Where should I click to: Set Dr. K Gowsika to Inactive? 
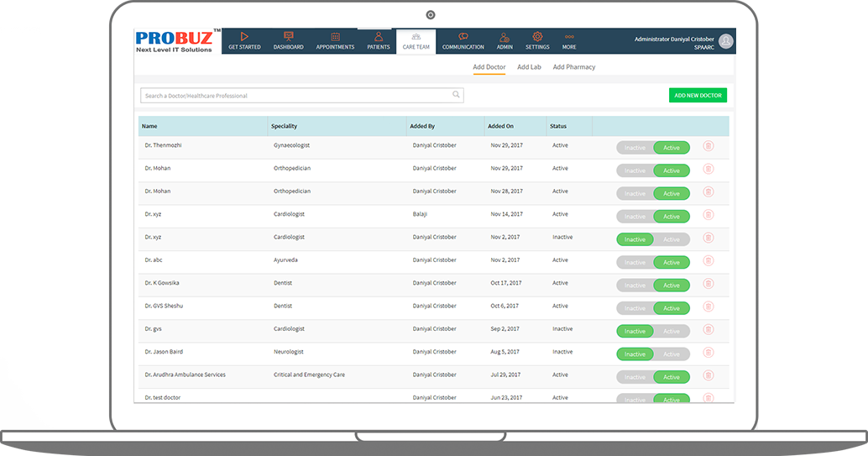[x=635, y=286]
